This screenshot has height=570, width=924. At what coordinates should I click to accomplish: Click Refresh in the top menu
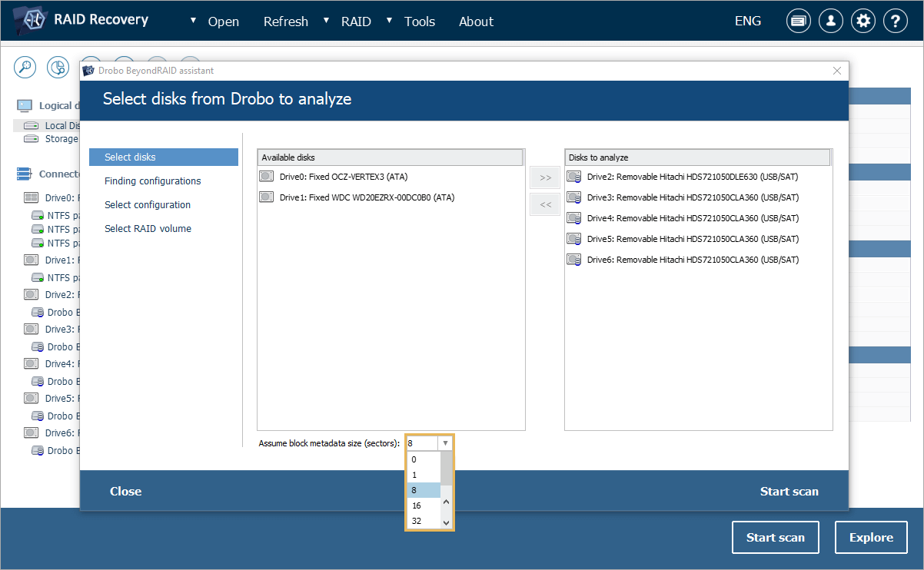[286, 22]
